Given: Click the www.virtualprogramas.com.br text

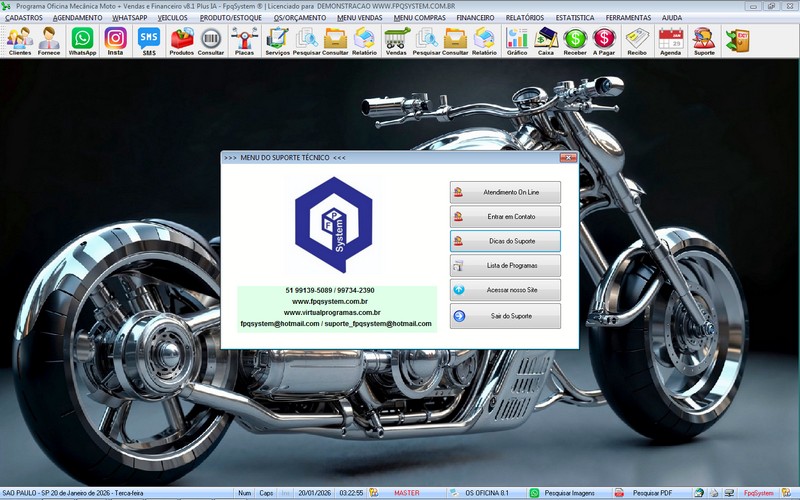Looking at the screenshot, I should [332, 313].
